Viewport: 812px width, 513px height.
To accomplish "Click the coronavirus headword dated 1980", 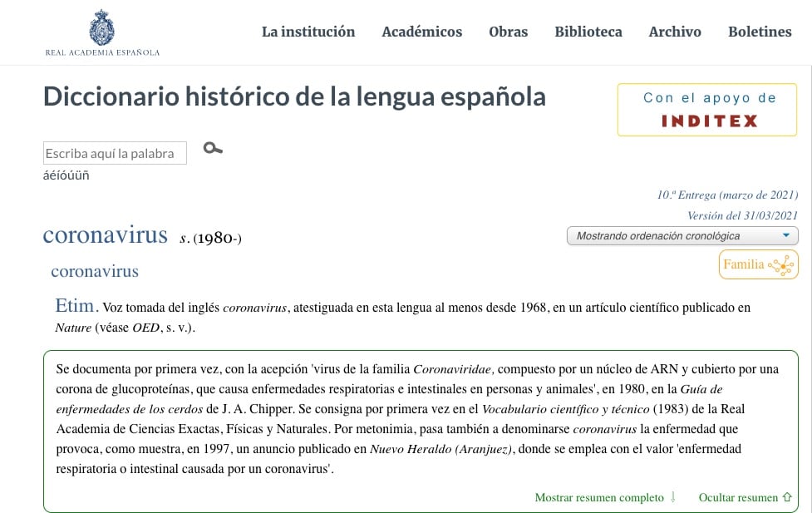I will point(106,235).
